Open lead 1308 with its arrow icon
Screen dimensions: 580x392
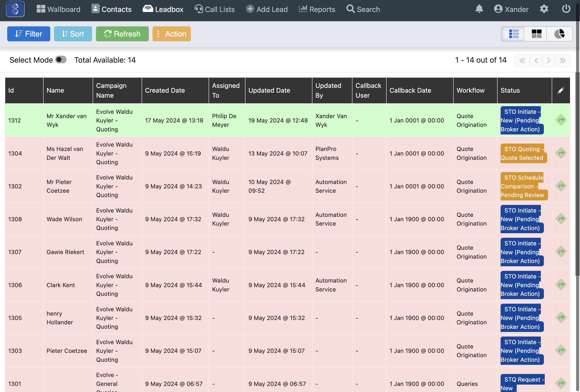click(x=561, y=219)
